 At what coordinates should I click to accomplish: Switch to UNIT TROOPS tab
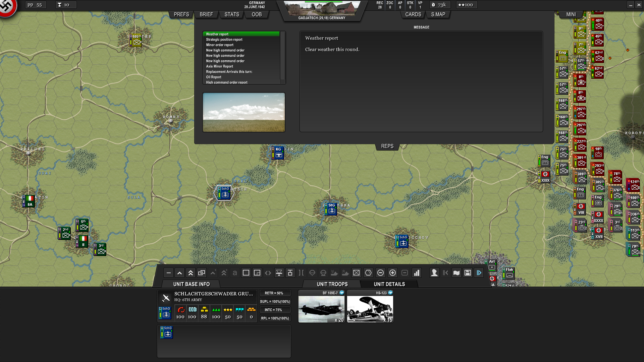pos(332,284)
